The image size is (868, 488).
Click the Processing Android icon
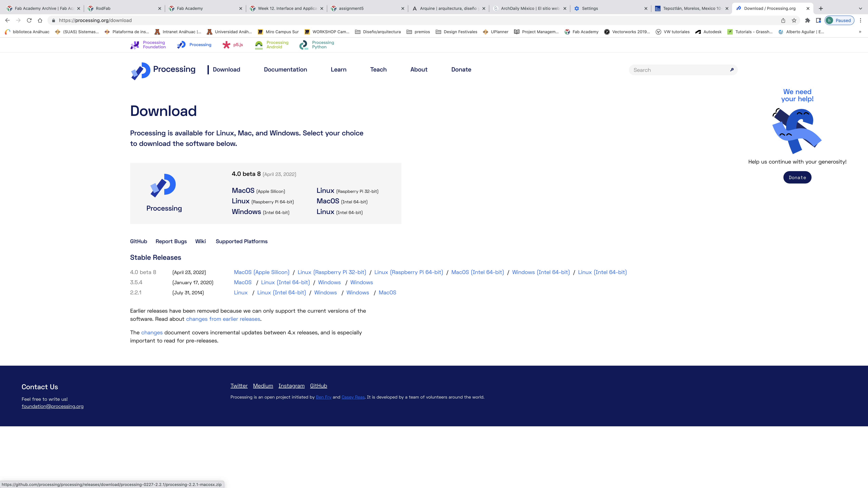click(x=259, y=45)
